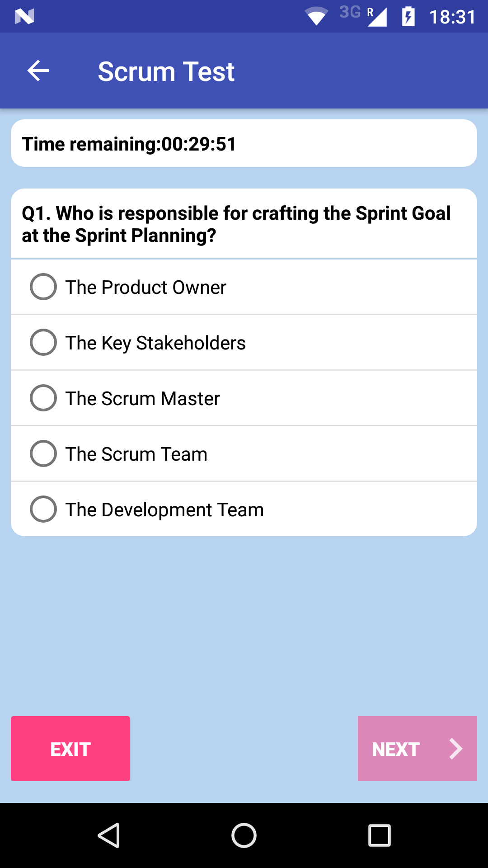Tap the Q1 question text card
488x868 pixels.
click(244, 223)
